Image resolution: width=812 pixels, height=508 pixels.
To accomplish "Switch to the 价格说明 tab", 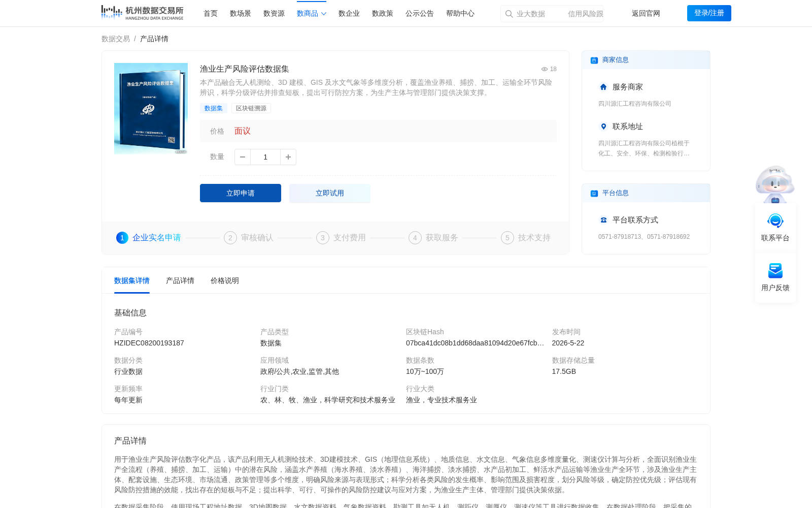I will point(225,280).
